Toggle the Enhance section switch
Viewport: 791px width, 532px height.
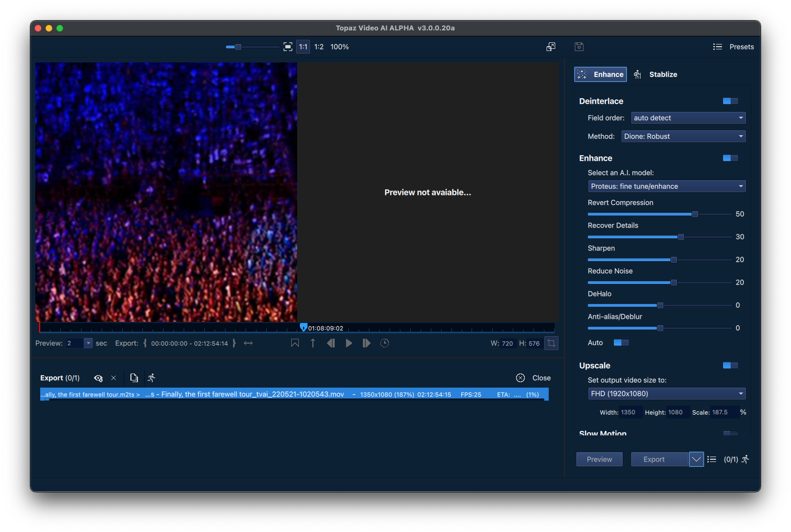click(x=730, y=157)
